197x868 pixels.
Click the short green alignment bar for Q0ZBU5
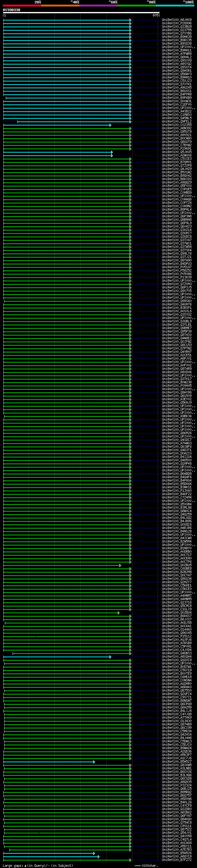pyautogui.click(x=62, y=565)
